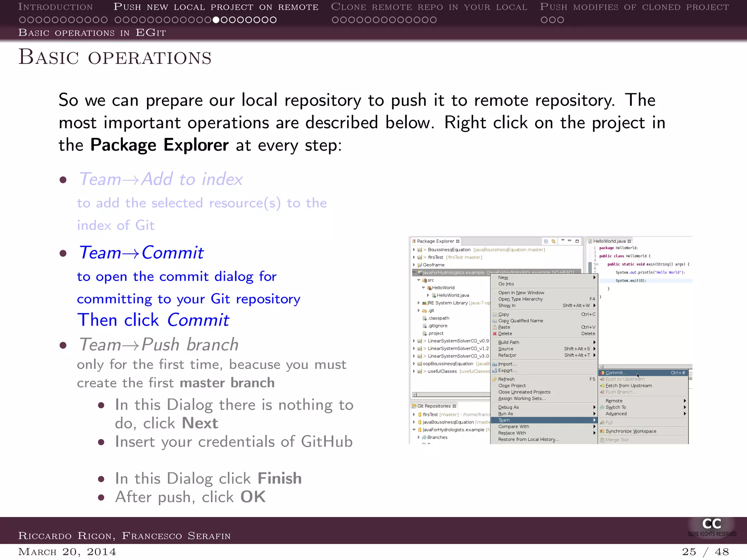Minimize the Package Explorer view

569,241
